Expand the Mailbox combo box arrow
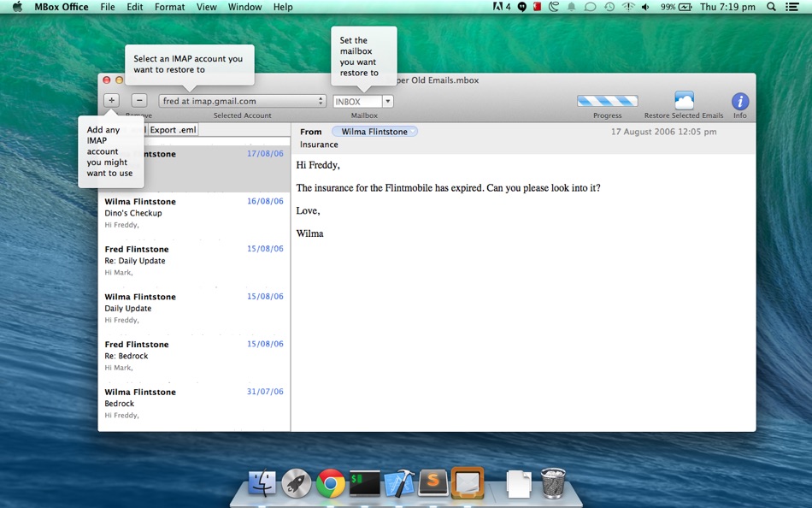 coord(388,101)
